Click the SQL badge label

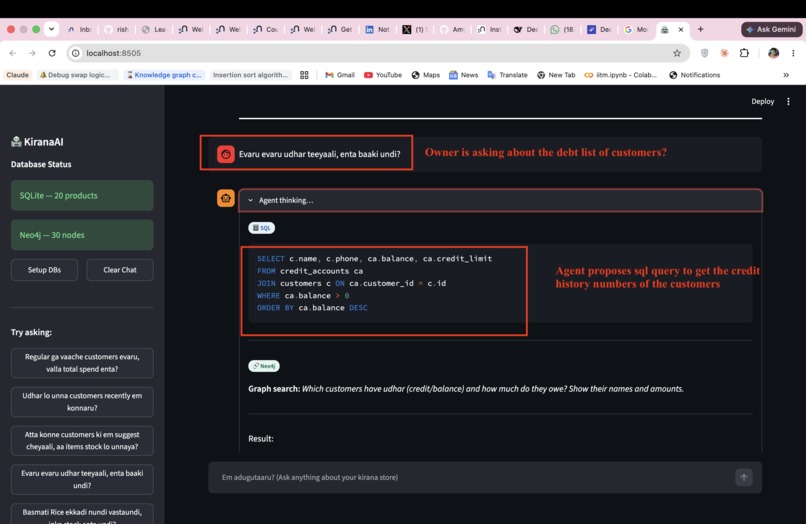(x=262, y=228)
